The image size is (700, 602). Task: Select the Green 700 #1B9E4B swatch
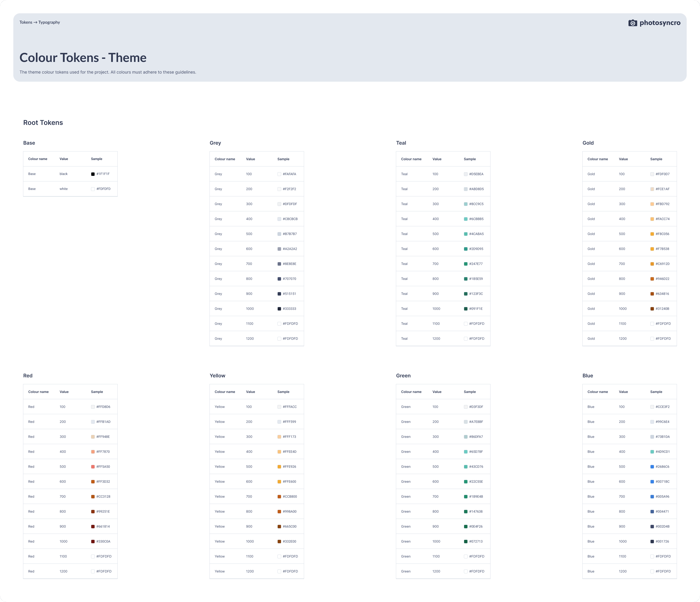(x=466, y=497)
